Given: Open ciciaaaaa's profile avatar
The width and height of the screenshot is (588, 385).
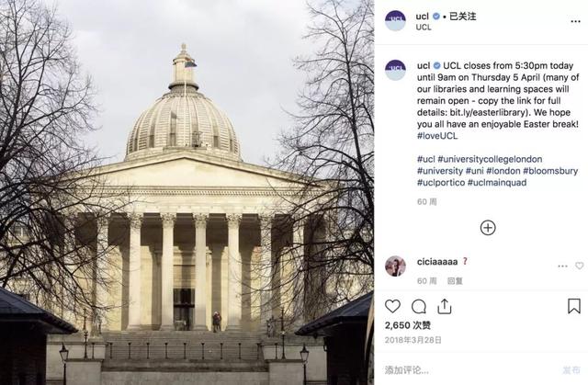Looking at the screenshot, I should pyautogui.click(x=395, y=266).
